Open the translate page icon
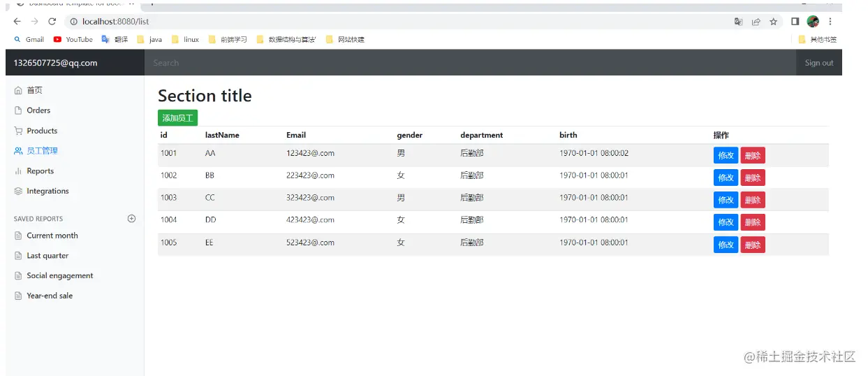Image resolution: width=868 pixels, height=376 pixels. pyautogui.click(x=738, y=22)
